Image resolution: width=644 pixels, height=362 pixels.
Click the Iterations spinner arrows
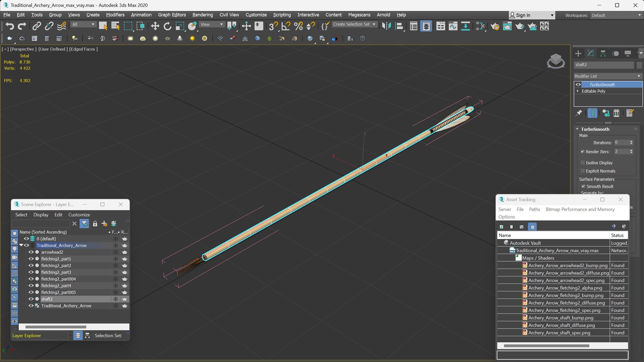(x=631, y=142)
